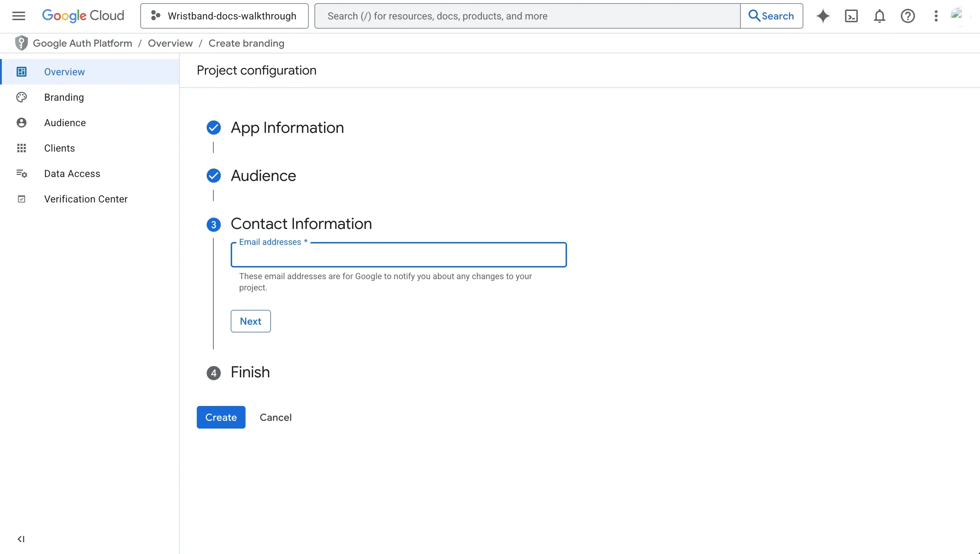Click the Data Access settings-list icon
The image size is (980, 554).
(21, 173)
